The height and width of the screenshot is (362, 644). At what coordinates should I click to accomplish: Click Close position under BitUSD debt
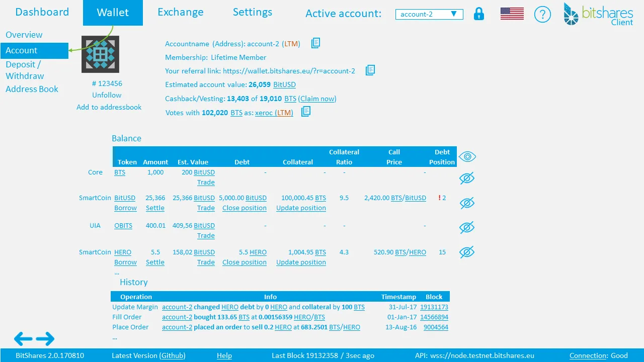click(x=245, y=208)
